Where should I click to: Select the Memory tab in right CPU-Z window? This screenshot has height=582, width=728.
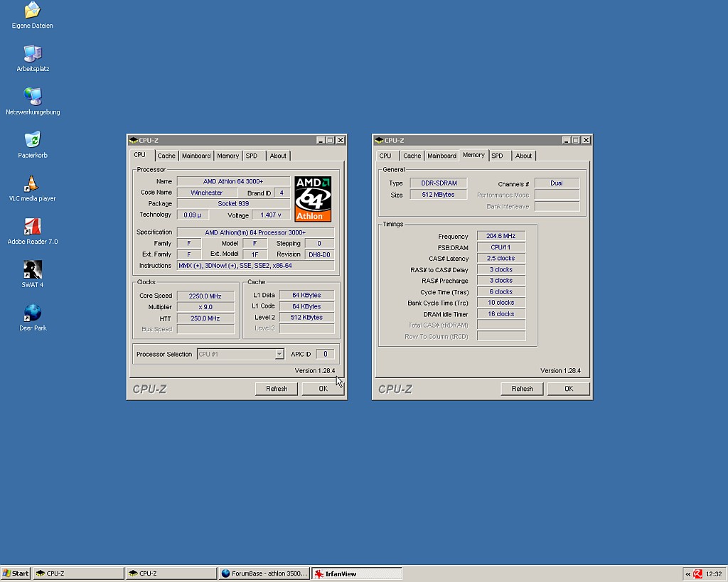pyautogui.click(x=473, y=154)
